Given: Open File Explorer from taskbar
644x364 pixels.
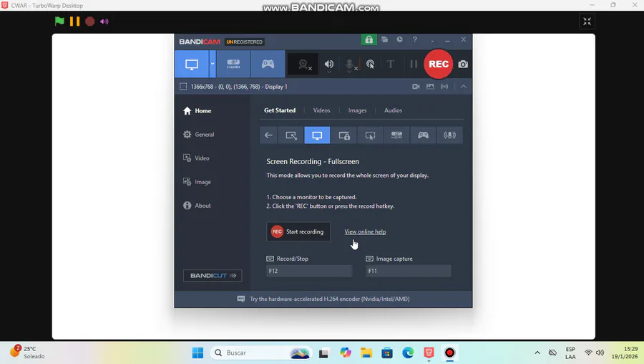Looking at the screenshot, I should pos(366,353).
